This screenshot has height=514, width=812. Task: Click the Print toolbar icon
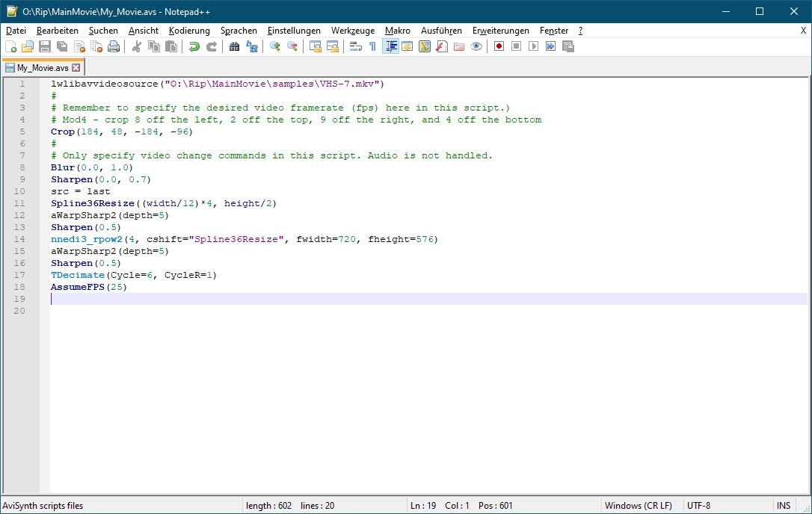[x=114, y=46]
